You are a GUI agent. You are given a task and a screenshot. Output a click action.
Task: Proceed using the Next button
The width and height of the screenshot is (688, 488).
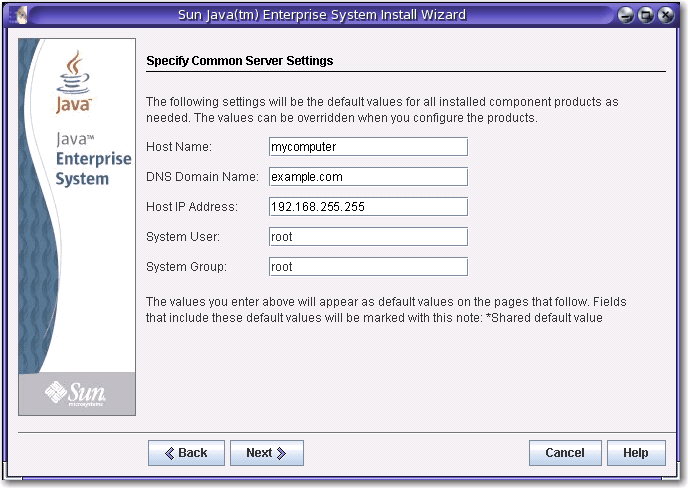coord(267,453)
